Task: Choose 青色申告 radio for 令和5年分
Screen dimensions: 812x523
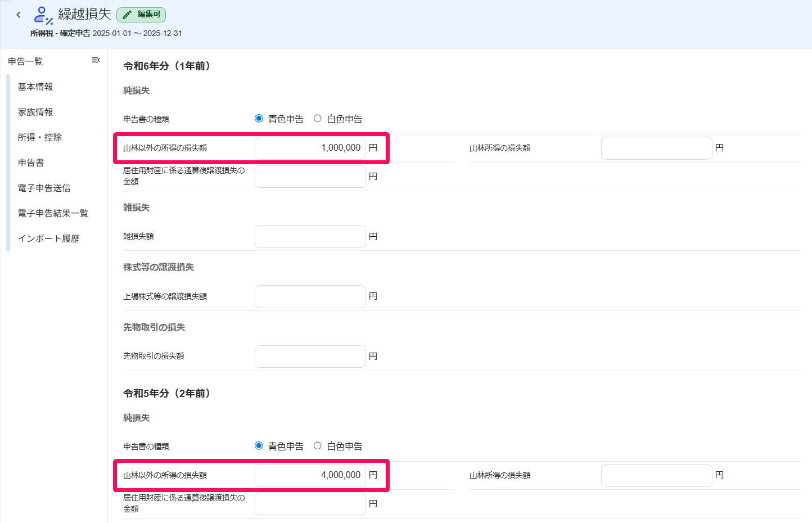Action: coord(259,446)
